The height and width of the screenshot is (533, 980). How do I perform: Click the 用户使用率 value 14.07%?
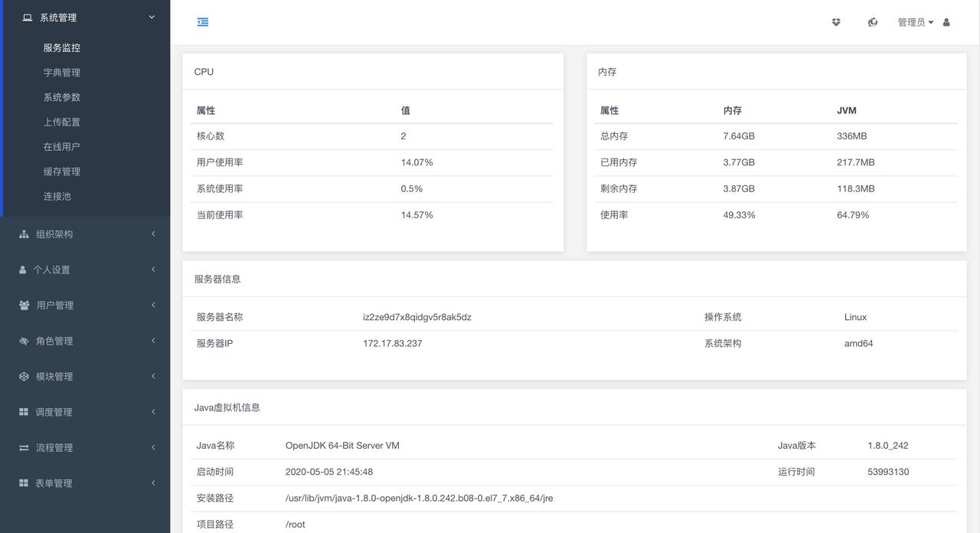(417, 162)
